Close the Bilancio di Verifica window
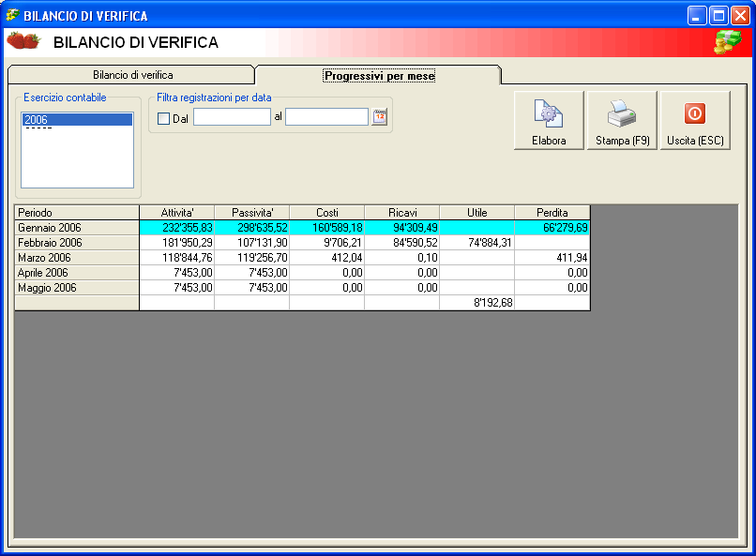This screenshot has width=756, height=556. tap(740, 15)
